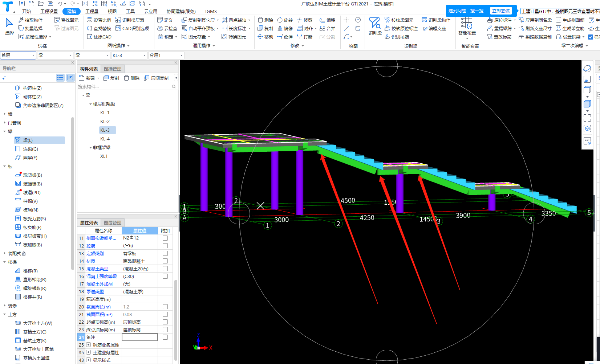The width and height of the screenshot is (600, 364).
Task: Toggle 附加 checkbox for 备注 row
Action: click(x=165, y=337)
